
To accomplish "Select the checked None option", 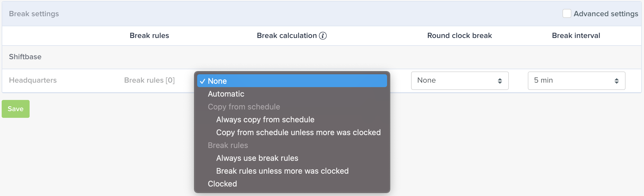I will pos(292,81).
